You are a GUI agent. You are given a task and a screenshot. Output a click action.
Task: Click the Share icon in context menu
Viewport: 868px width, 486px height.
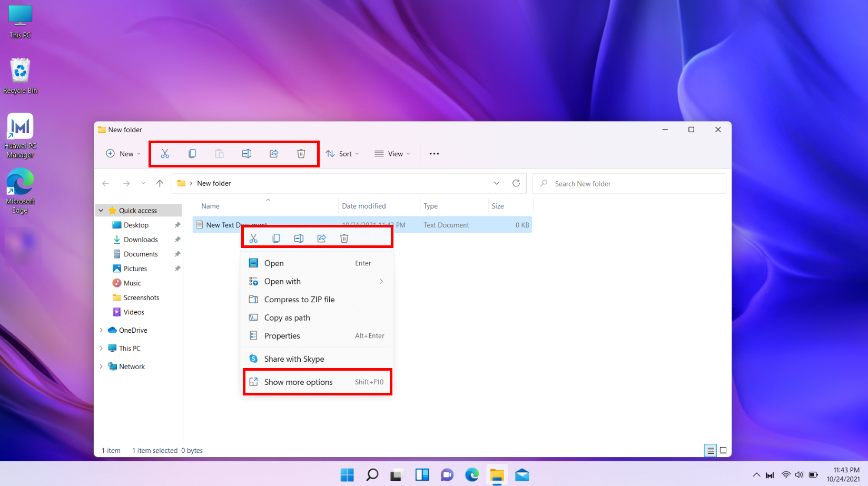322,239
